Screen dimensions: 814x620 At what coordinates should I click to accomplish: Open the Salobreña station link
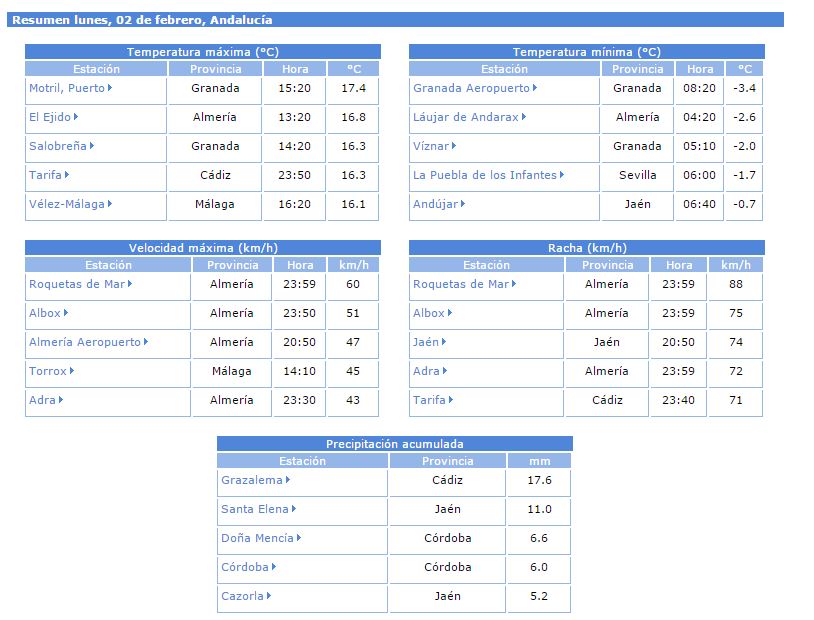(x=57, y=146)
